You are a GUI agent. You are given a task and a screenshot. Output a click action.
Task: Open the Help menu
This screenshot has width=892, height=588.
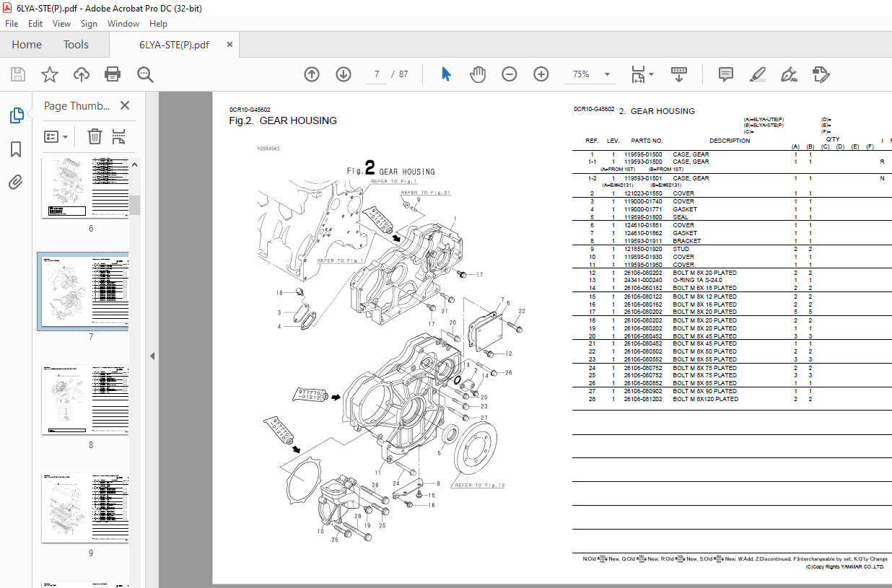click(x=158, y=24)
